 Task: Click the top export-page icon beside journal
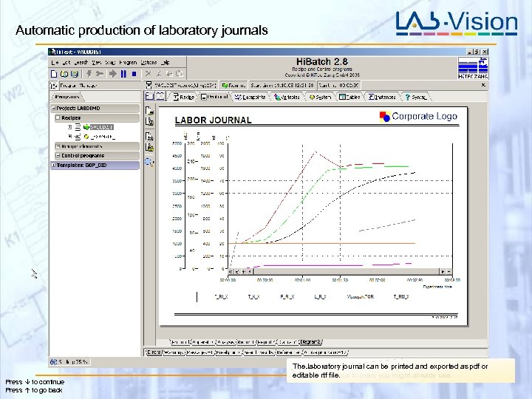click(149, 111)
